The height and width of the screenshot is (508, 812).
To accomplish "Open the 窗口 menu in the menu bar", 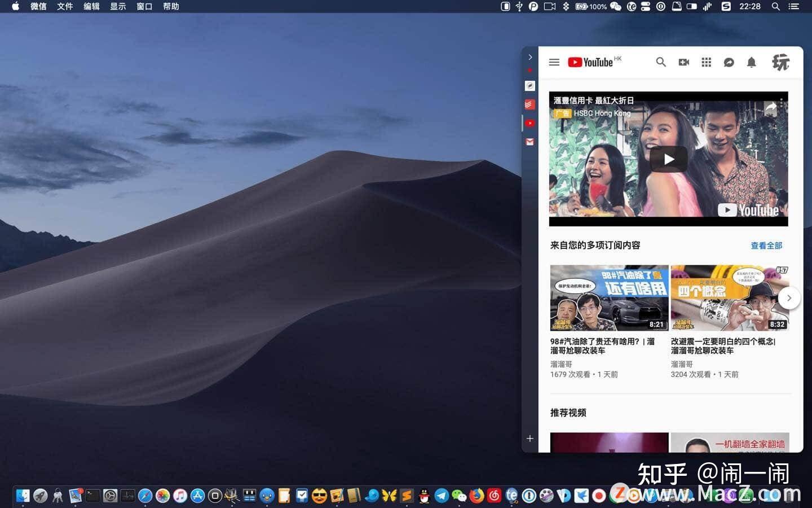I will pos(144,6).
